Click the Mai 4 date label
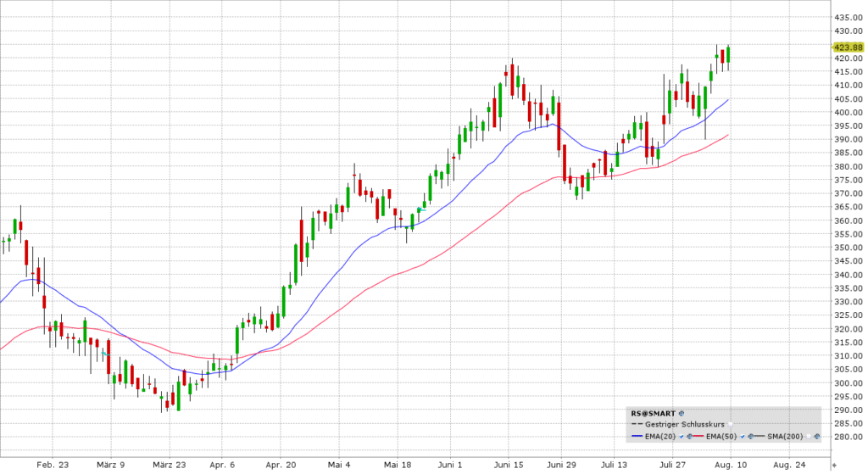Image resolution: width=868 pixels, height=474 pixels. click(x=339, y=465)
